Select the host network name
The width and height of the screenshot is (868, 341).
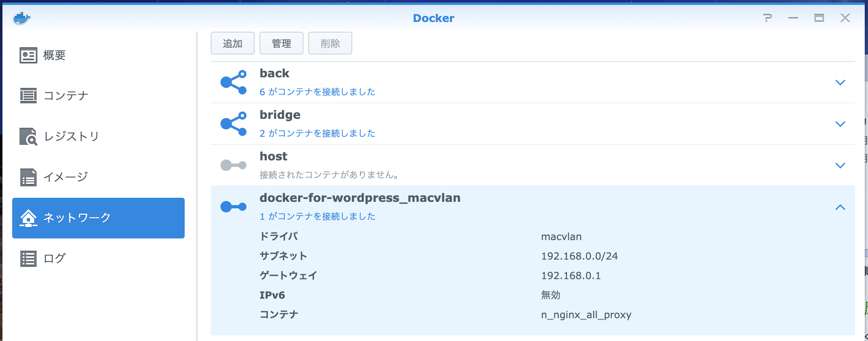click(273, 156)
